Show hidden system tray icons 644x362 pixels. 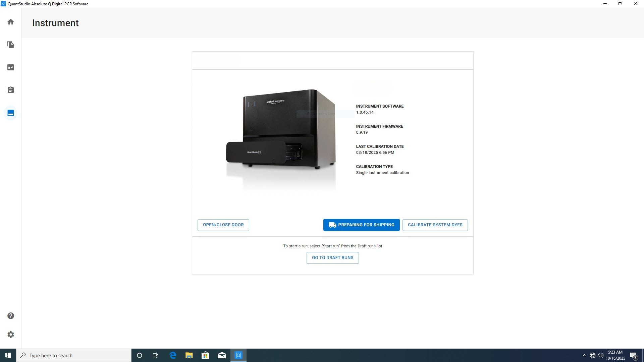(x=584, y=356)
